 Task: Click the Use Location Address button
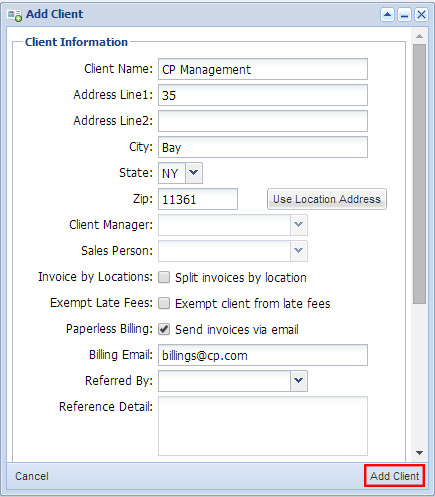click(327, 199)
